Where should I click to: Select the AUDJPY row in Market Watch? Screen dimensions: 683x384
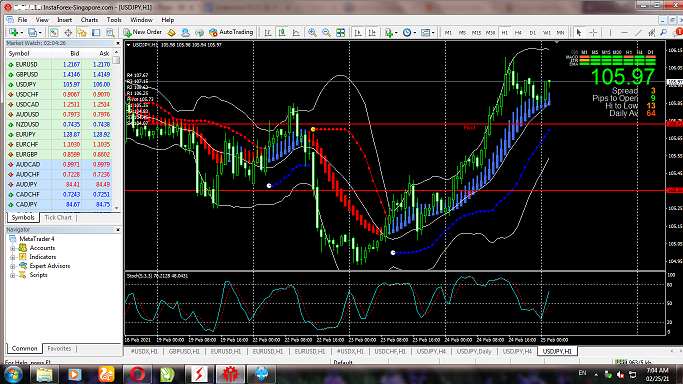pos(59,185)
